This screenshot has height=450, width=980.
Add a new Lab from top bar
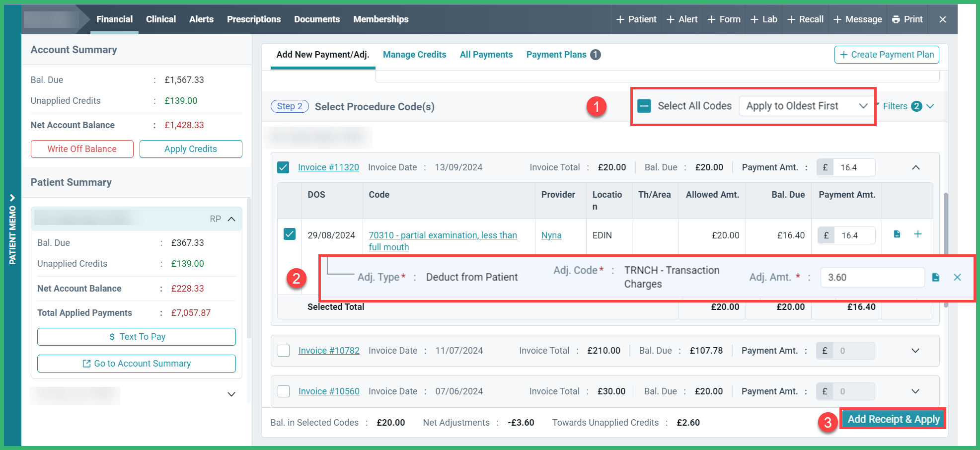point(764,19)
